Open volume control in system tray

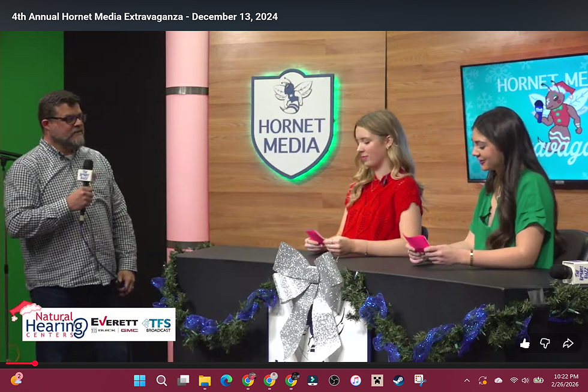click(x=526, y=381)
